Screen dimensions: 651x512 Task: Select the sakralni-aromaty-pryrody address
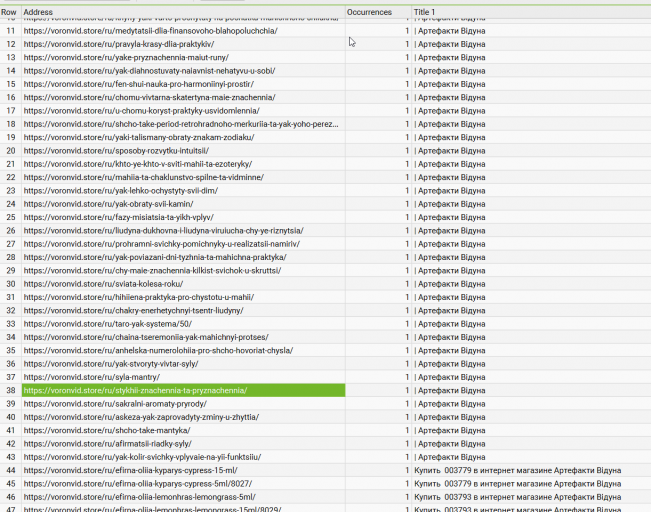pos(115,404)
